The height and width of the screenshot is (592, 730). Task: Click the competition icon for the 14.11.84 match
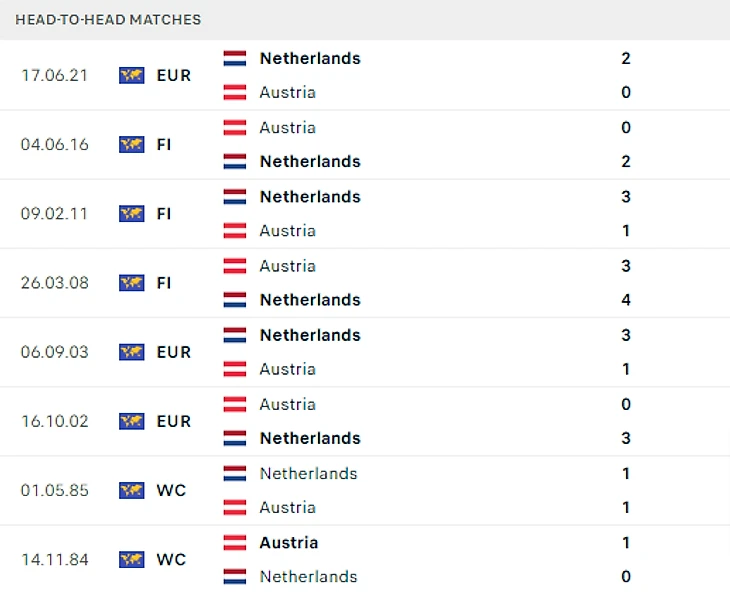(131, 559)
